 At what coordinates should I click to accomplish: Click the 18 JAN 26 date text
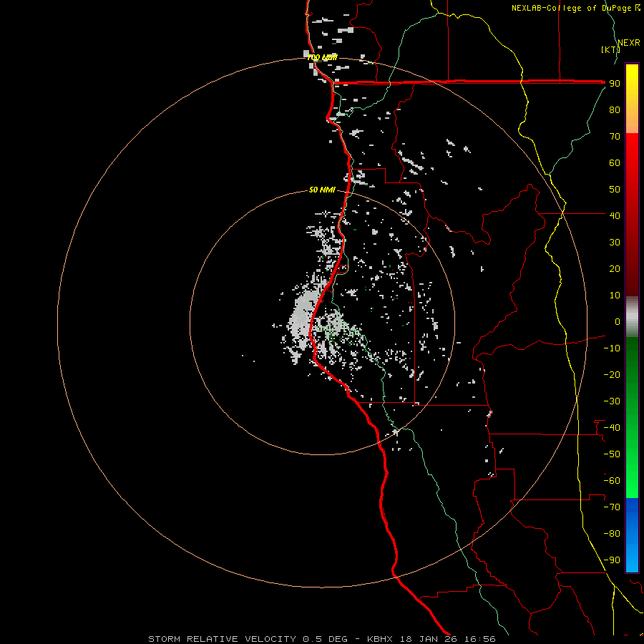(429, 639)
